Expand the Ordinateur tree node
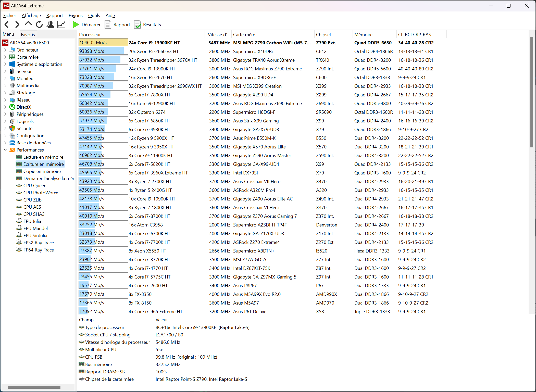Viewport: 536px width, 392px height. coord(5,50)
